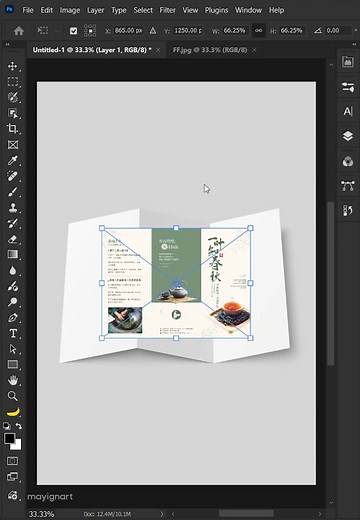Select the Eraser tool
The image size is (360, 520).
13,239
